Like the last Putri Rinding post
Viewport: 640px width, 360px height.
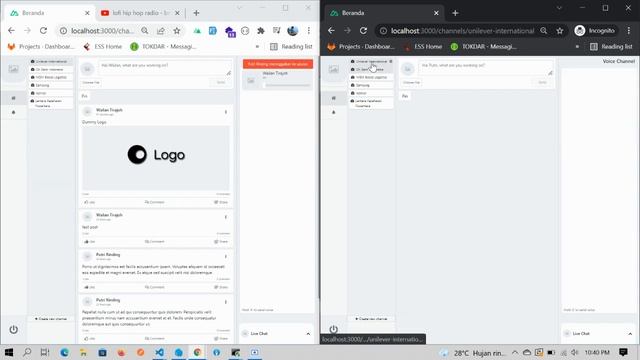tap(89, 338)
